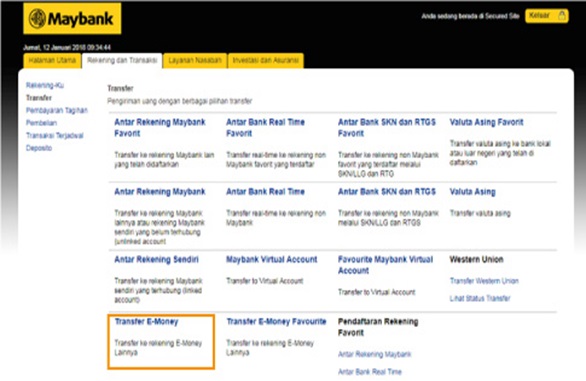This screenshot has width=586, height=381.
Task: Select Transfer in the sidebar menu
Action: tap(39, 98)
